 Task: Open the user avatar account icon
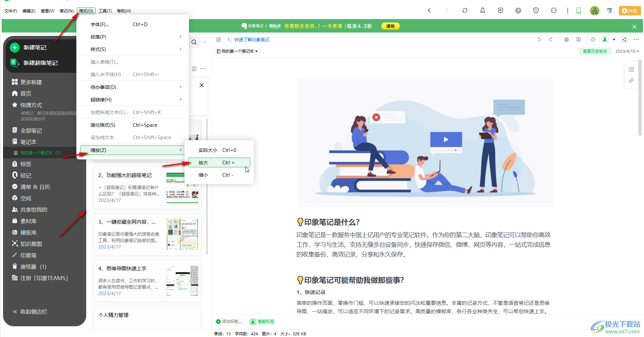(x=595, y=11)
